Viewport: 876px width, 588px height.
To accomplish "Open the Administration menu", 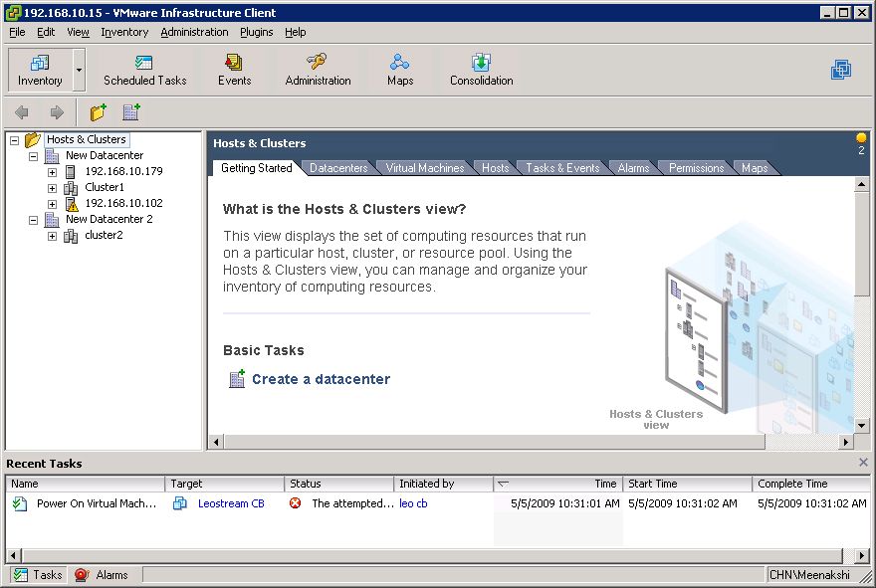I will (x=194, y=32).
